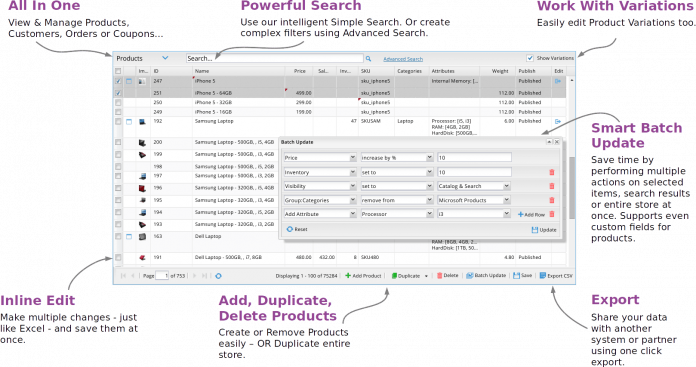Sort by the Weight column header
Screen dimensions: 696x367
click(x=498, y=71)
